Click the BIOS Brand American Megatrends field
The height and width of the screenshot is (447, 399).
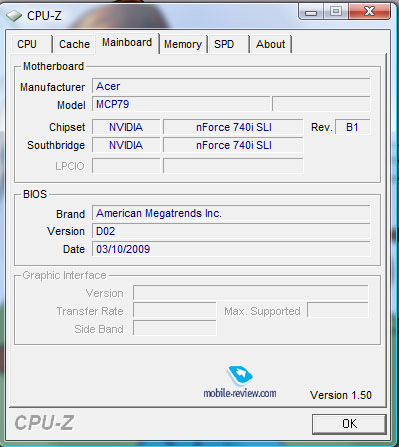231,213
